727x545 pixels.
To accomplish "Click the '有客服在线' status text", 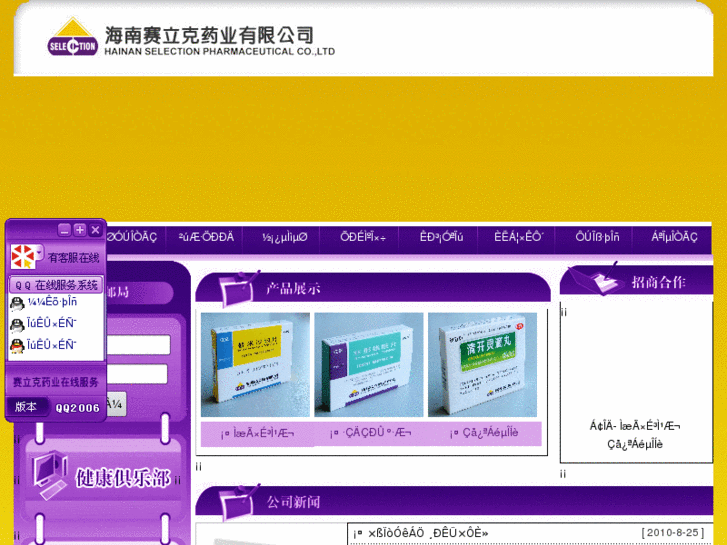I will click(74, 258).
